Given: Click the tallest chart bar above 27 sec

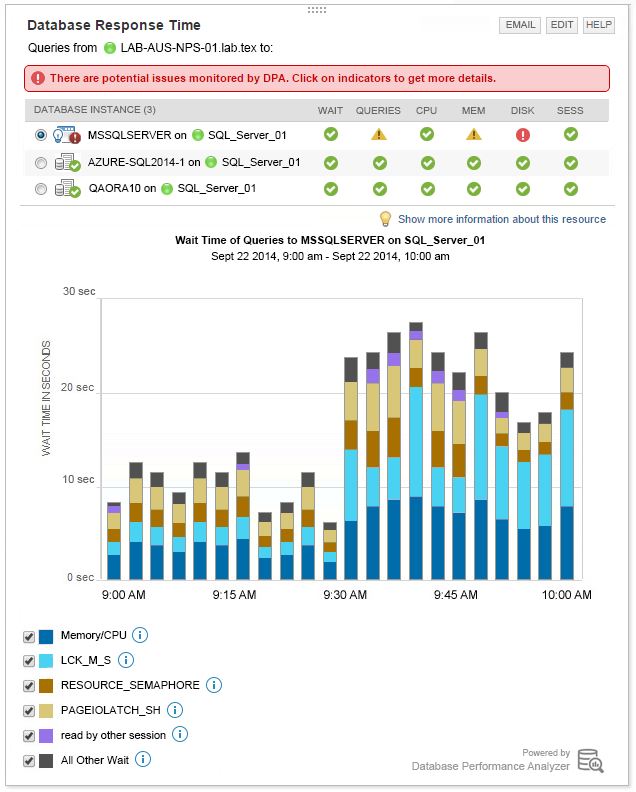Looking at the screenshot, I should tap(416, 451).
